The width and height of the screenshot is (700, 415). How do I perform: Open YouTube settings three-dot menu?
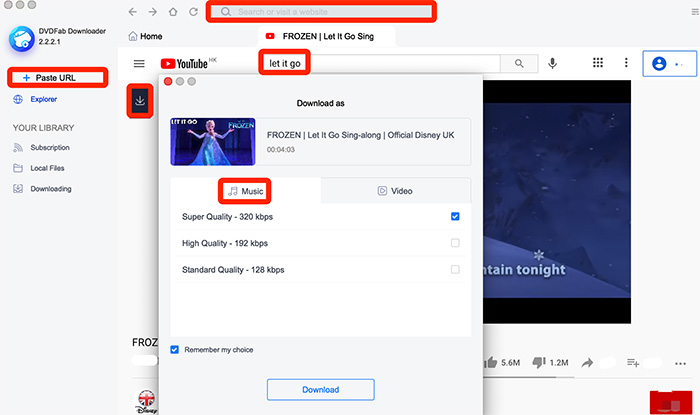click(x=626, y=62)
